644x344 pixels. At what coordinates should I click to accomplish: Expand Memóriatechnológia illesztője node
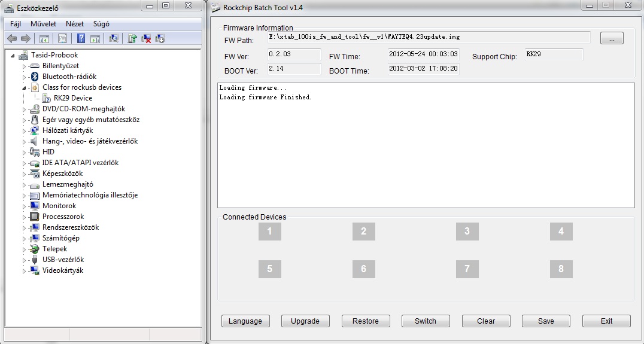(24, 196)
